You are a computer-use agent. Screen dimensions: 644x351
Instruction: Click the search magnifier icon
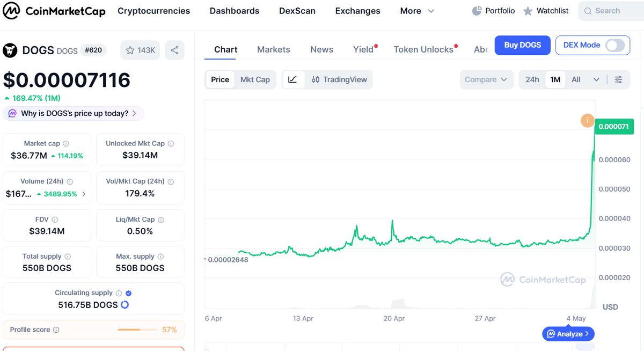click(588, 11)
